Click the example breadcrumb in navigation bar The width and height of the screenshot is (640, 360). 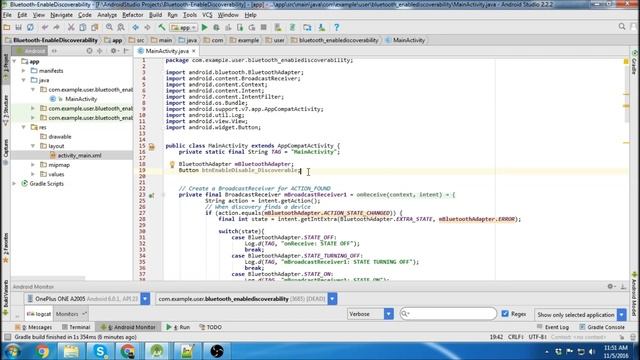[244, 40]
